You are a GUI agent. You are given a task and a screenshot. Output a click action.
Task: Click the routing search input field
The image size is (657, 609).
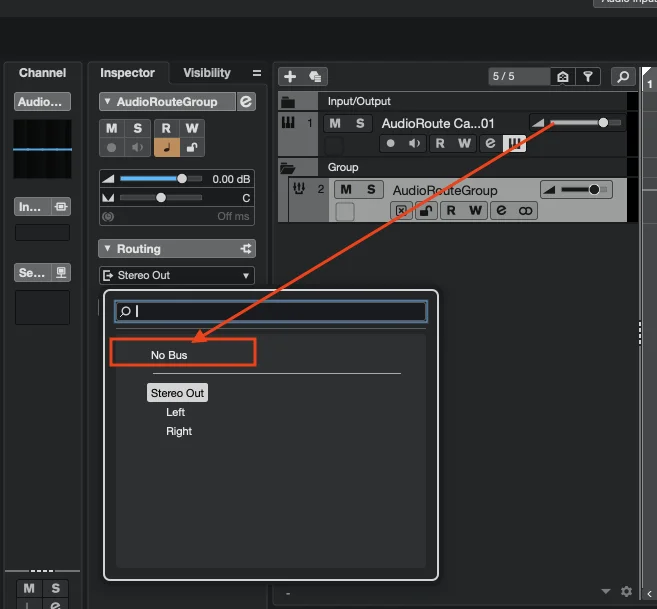(271, 311)
